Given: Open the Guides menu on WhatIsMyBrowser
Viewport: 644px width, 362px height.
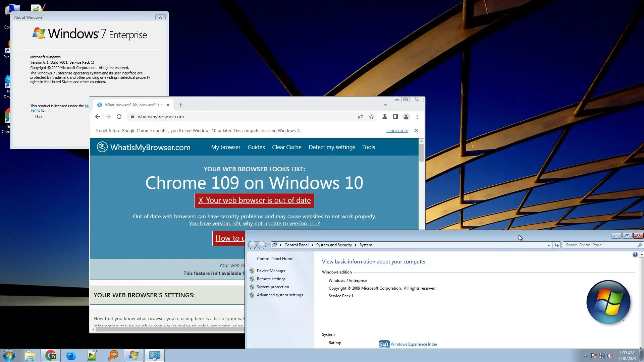Looking at the screenshot, I should tap(256, 147).
